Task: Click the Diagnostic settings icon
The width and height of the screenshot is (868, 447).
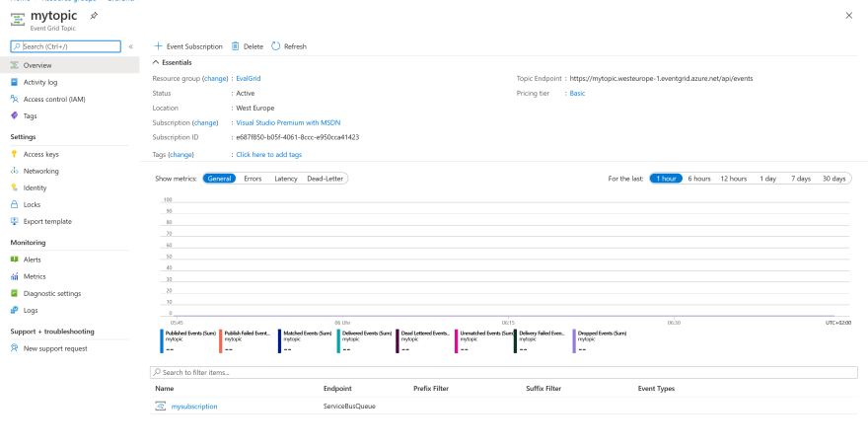Action: pos(15,294)
